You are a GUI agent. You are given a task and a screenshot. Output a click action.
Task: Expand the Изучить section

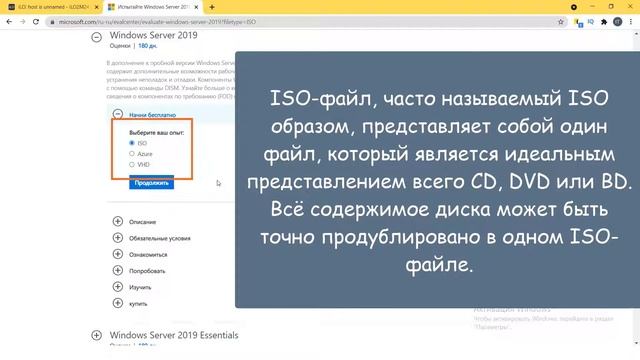point(118,287)
